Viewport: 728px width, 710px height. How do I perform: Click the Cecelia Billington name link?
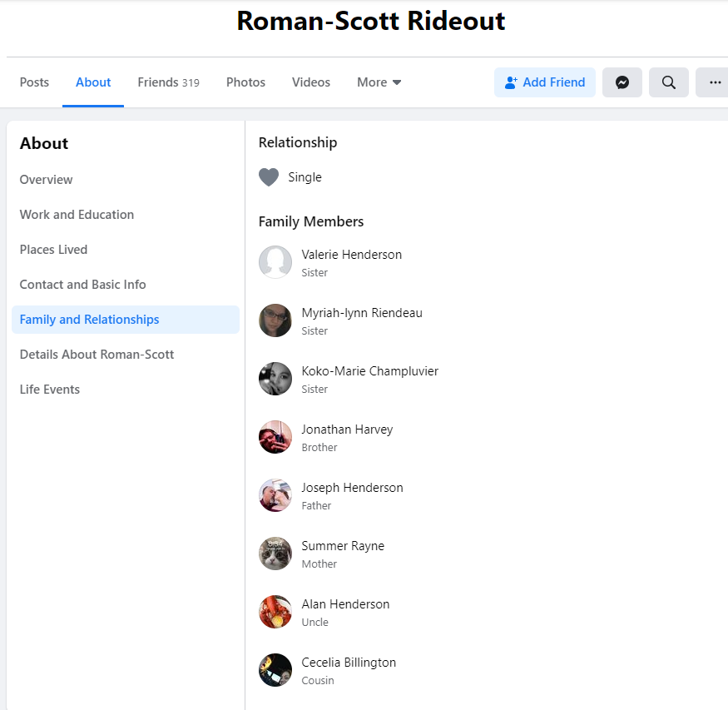click(349, 663)
